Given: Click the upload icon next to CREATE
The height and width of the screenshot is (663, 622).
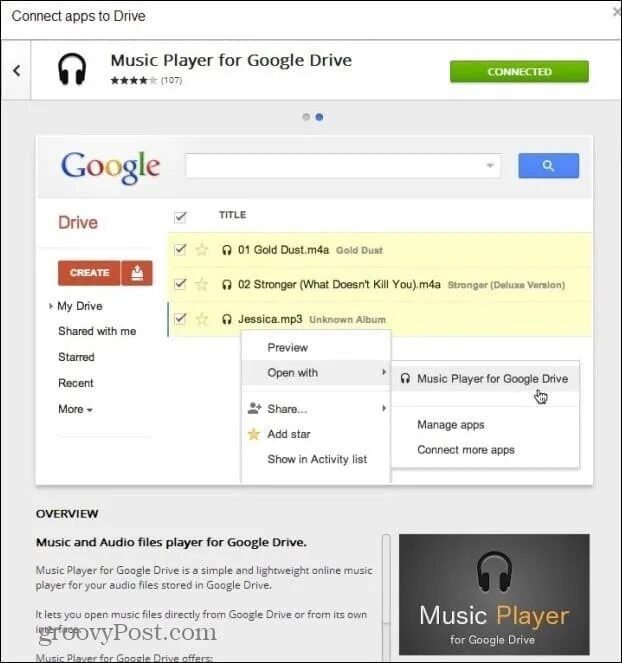Looking at the screenshot, I should 137,273.
